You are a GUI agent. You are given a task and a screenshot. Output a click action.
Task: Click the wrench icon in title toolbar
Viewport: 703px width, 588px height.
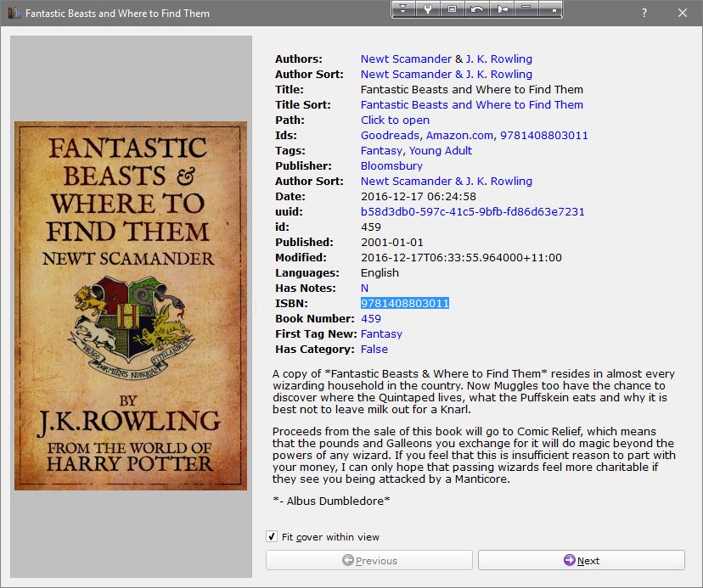pos(428,9)
